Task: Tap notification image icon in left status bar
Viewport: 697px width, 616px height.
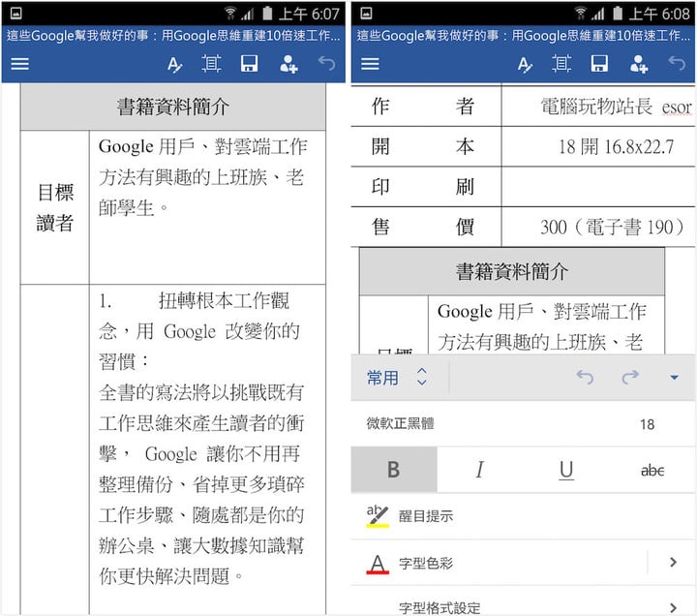Action: pyautogui.click(x=16, y=14)
